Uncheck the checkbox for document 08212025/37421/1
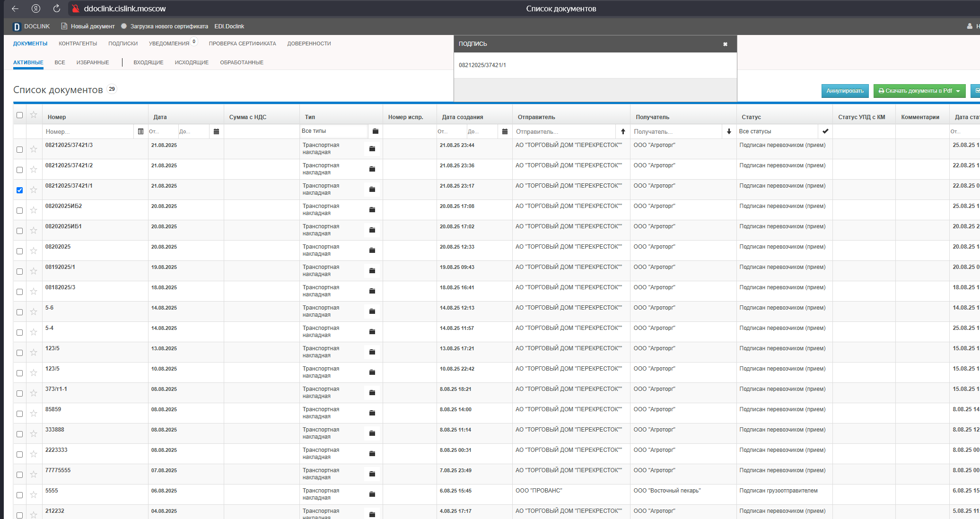The height and width of the screenshot is (519, 980). coord(19,190)
